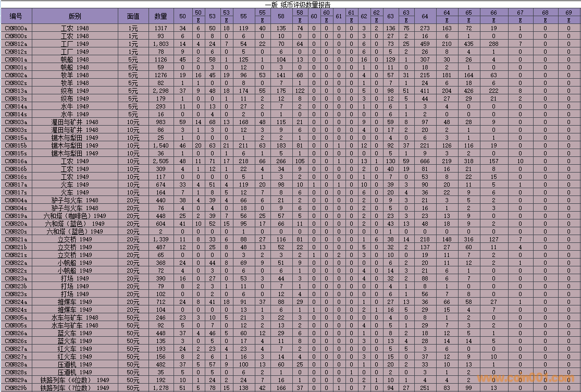Select the code cell CHN816a

click(16, 161)
